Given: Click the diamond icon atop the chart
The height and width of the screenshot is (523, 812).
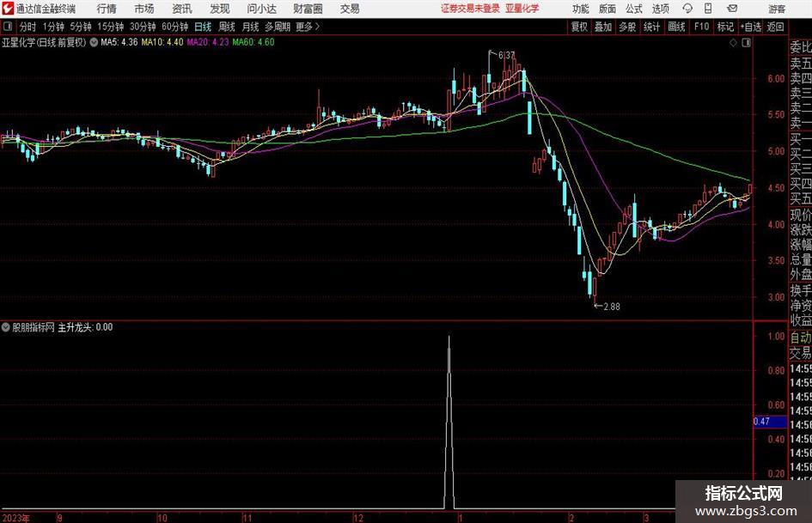Looking at the screenshot, I should (x=733, y=43).
